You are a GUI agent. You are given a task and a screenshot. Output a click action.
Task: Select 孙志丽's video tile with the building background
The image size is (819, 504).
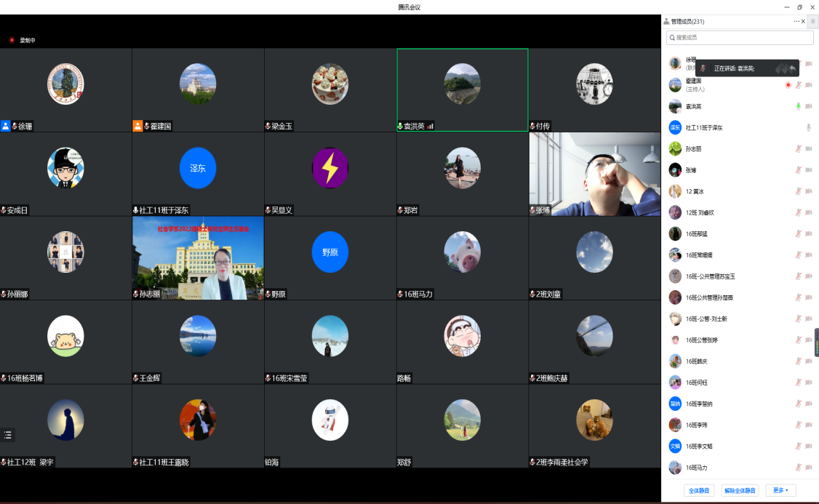coord(198,258)
